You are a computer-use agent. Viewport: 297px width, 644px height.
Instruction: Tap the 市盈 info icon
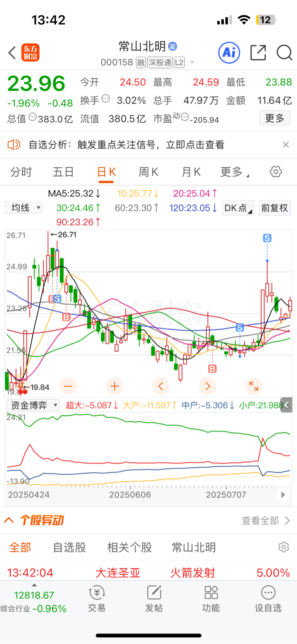point(185,116)
